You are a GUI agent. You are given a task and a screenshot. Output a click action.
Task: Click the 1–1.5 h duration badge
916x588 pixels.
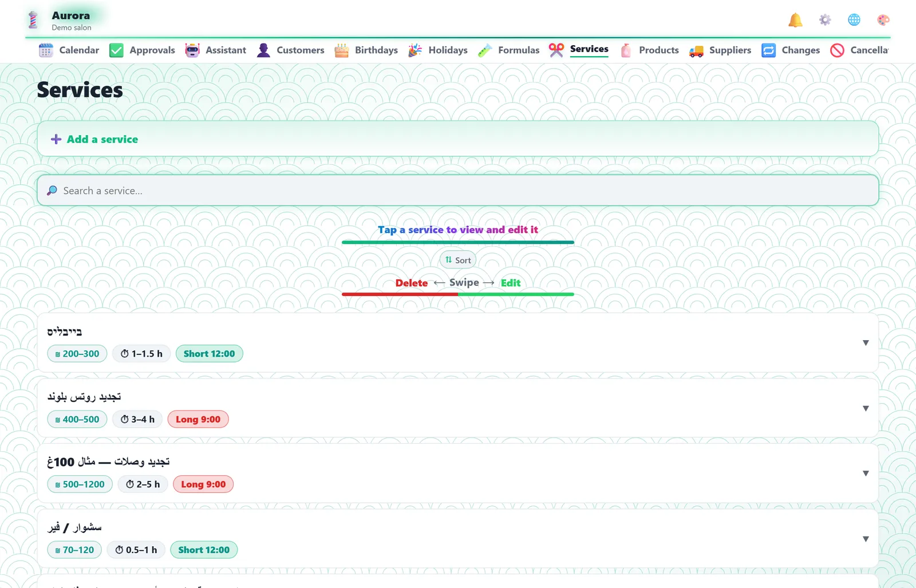pyautogui.click(x=141, y=354)
